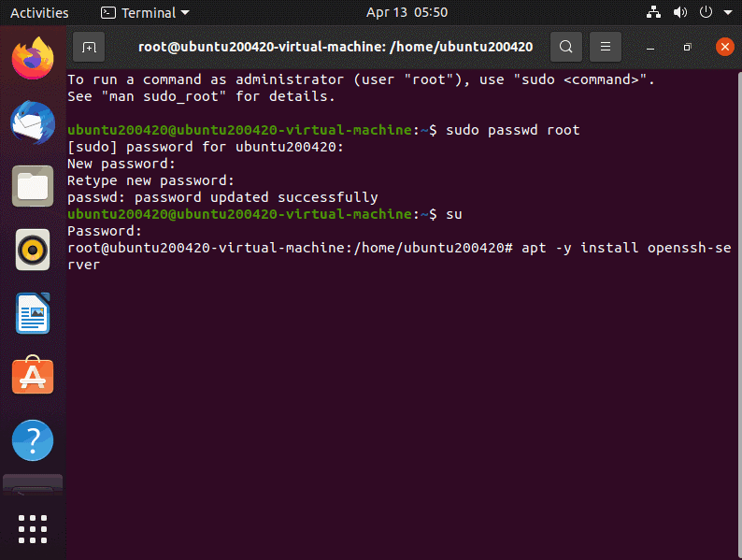Expand the system menu arrow
Screen dimensions: 742x560
click(x=728, y=13)
